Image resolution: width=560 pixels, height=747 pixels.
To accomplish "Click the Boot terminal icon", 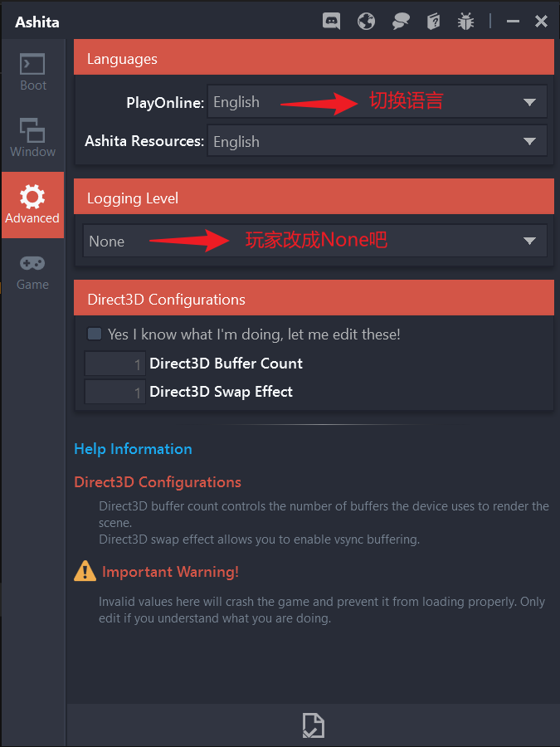I will 32,64.
